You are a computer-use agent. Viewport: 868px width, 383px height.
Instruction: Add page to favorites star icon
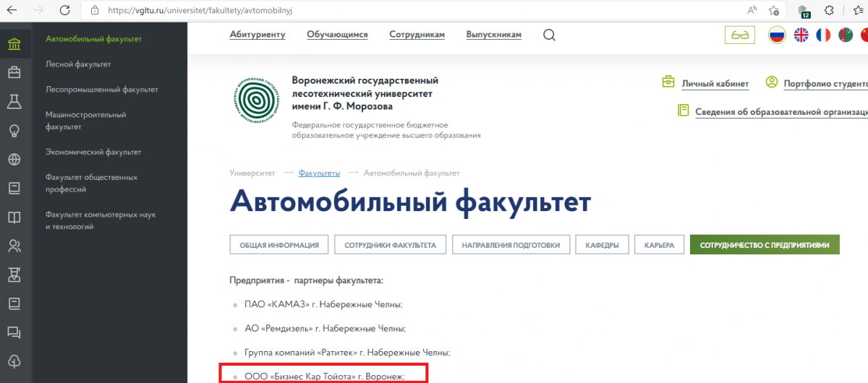774,11
